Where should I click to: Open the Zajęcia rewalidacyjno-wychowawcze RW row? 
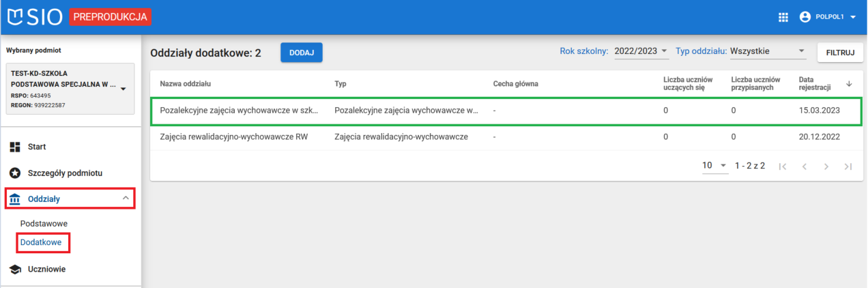[233, 136]
